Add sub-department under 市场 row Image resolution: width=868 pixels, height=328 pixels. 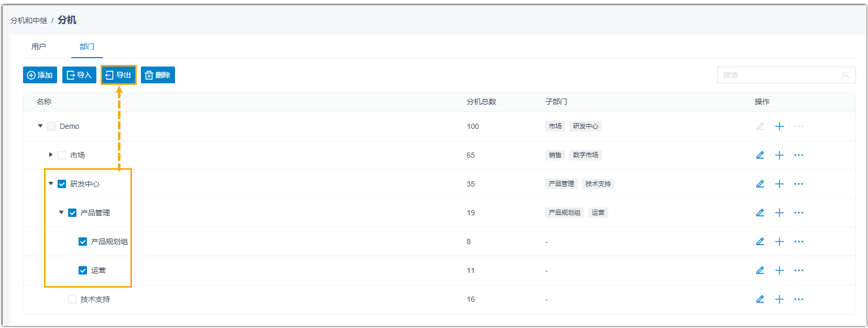pyautogui.click(x=779, y=155)
